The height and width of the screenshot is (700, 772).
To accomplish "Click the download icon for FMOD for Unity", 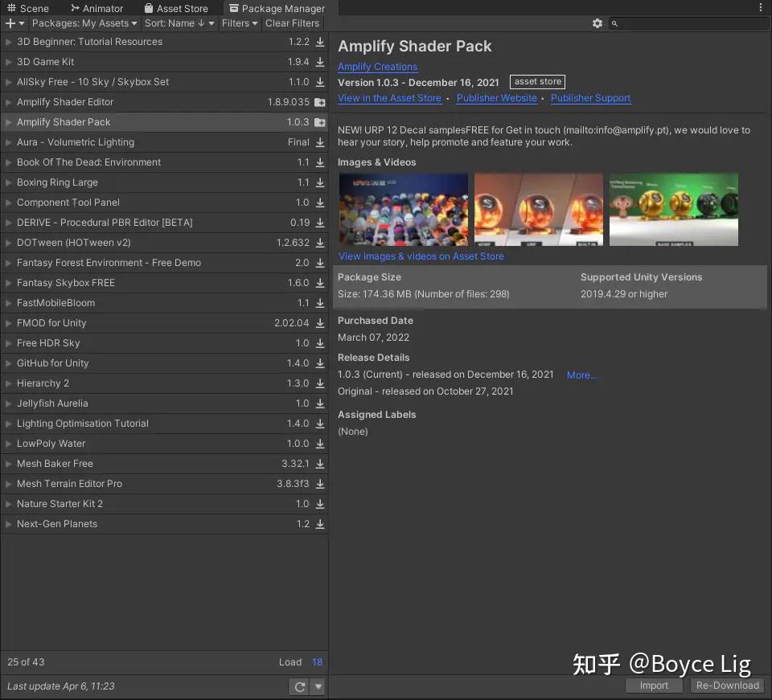I will [318, 323].
